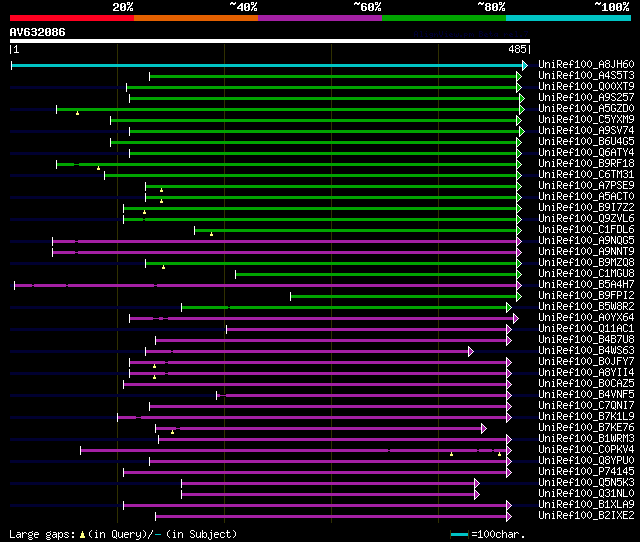This screenshot has width=640, height=542.
Task: Click the UniRef100_B6U4G5 label
Action: tap(586, 142)
